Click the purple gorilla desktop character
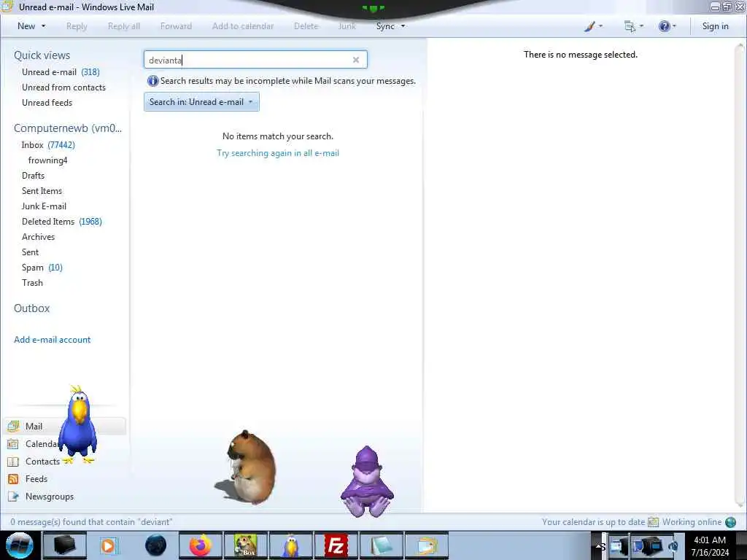The height and width of the screenshot is (560, 747). (x=367, y=481)
